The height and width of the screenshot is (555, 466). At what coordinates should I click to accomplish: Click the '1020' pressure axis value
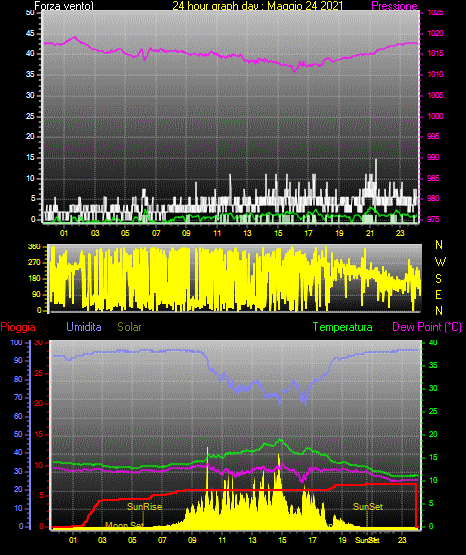pos(436,33)
